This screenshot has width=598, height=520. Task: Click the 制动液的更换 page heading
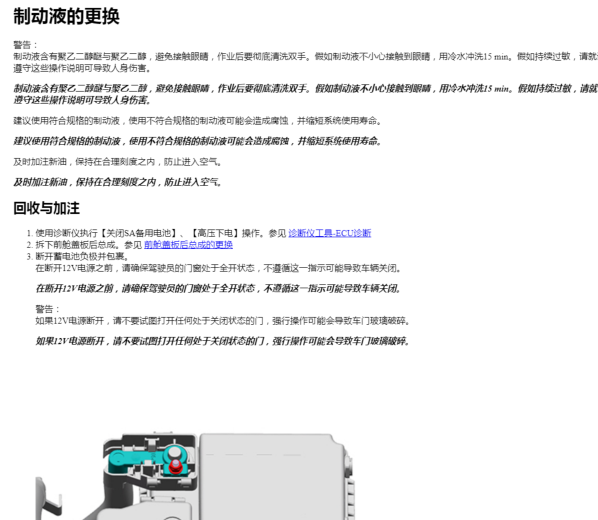pos(66,17)
